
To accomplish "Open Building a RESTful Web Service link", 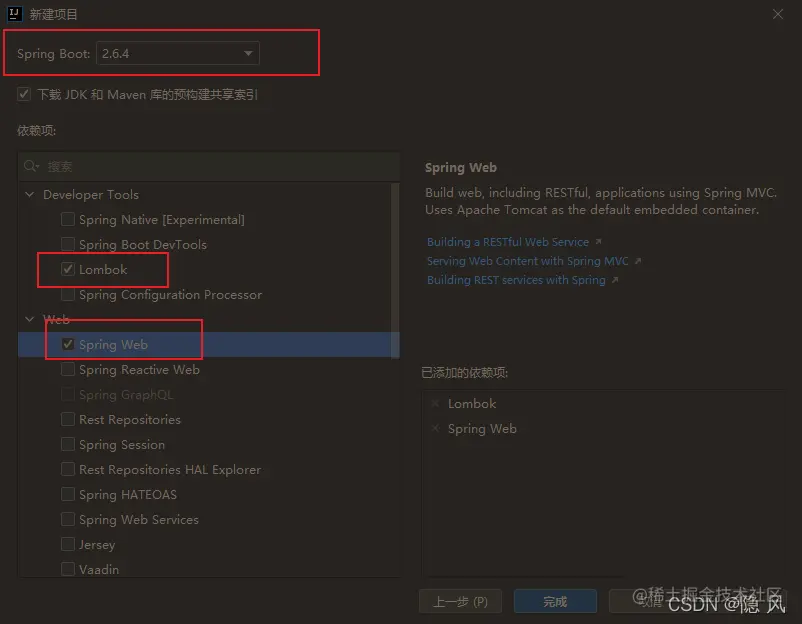I will pyautogui.click(x=508, y=242).
